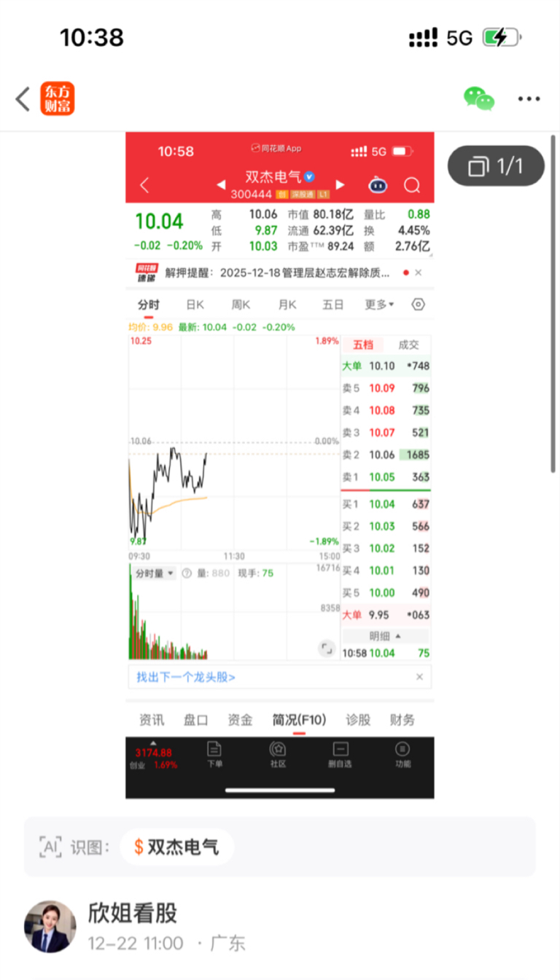Open the help question mark near 量

point(186,573)
